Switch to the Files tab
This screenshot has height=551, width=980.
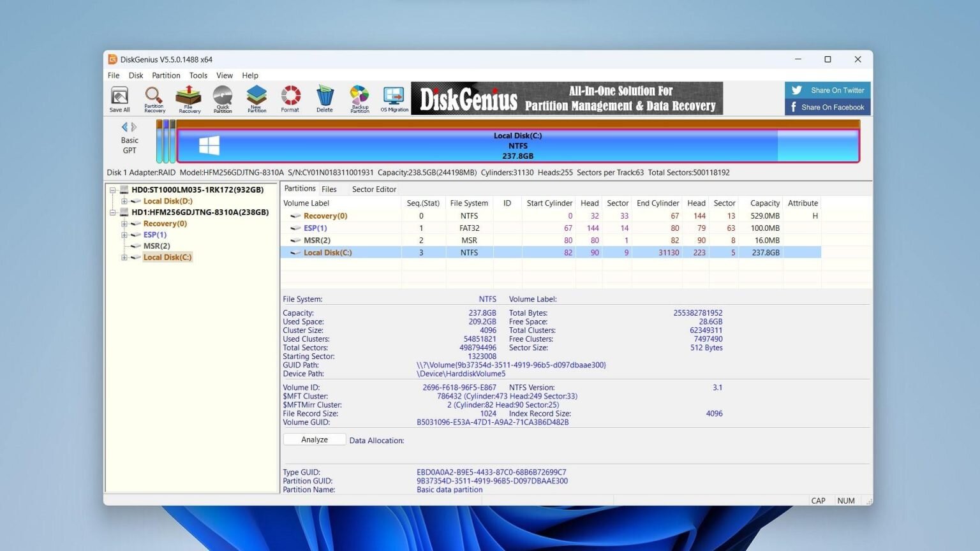(x=329, y=189)
